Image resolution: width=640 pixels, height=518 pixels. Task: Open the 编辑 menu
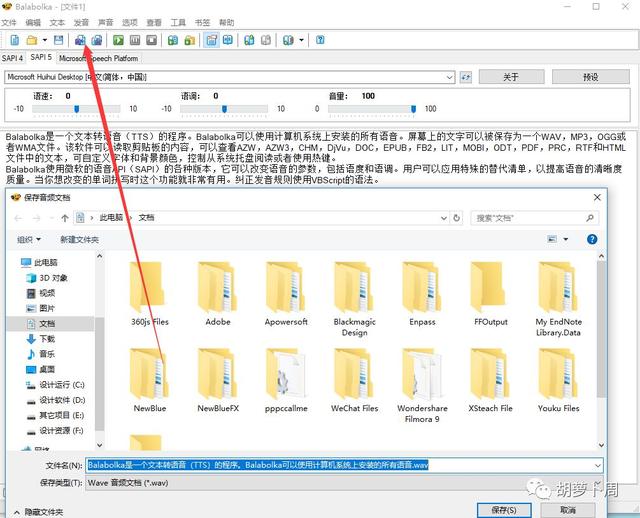[33, 22]
